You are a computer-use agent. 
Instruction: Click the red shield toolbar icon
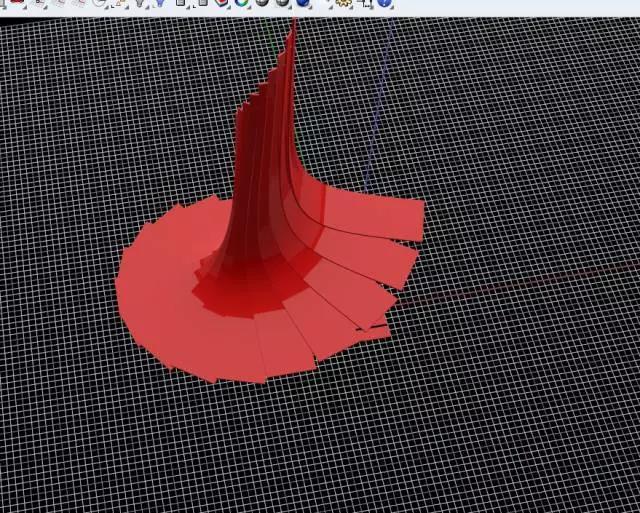[x=221, y=3]
